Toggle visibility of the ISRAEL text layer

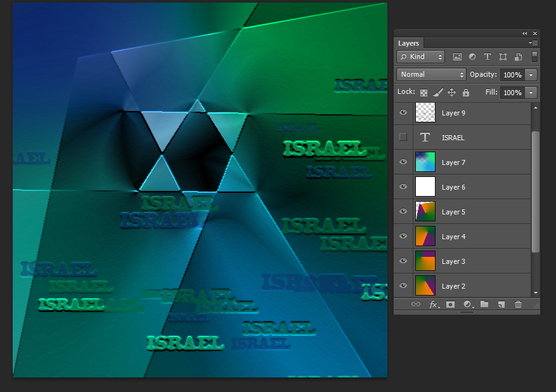click(x=403, y=137)
